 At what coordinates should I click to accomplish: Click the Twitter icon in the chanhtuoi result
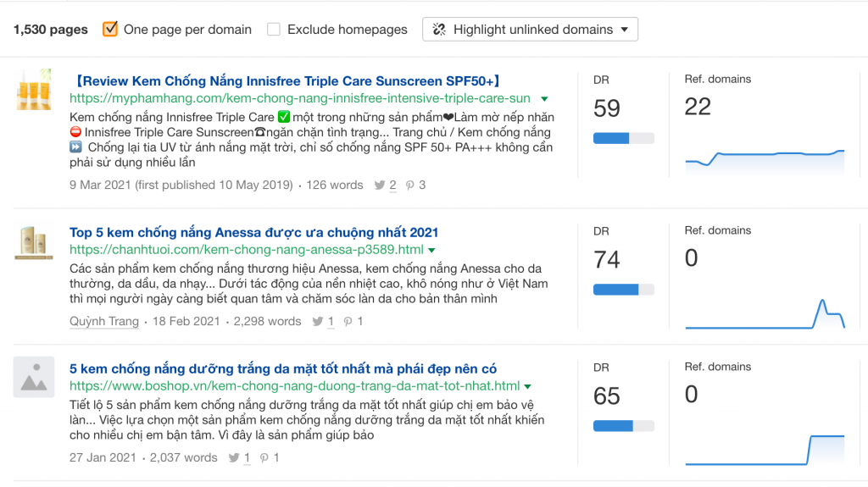coord(317,322)
